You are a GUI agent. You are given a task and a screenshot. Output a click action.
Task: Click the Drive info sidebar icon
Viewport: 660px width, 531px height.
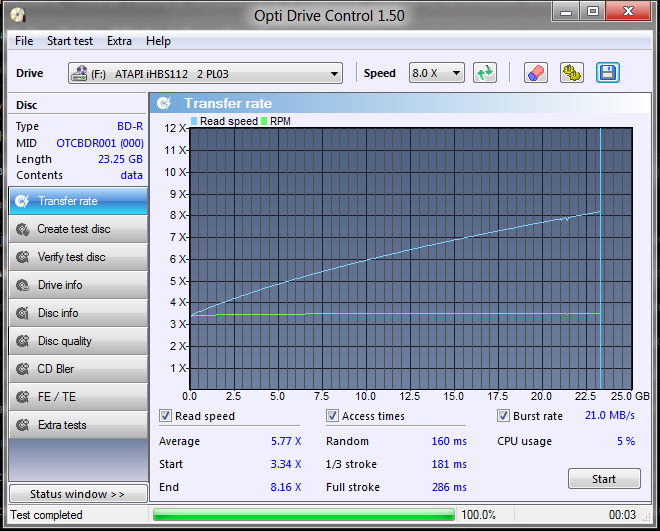[x=22, y=285]
